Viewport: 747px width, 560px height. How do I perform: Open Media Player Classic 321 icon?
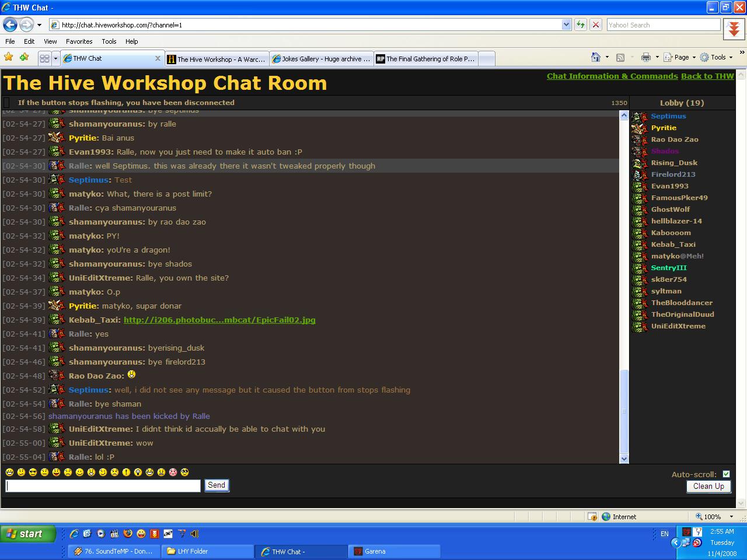[114, 533]
